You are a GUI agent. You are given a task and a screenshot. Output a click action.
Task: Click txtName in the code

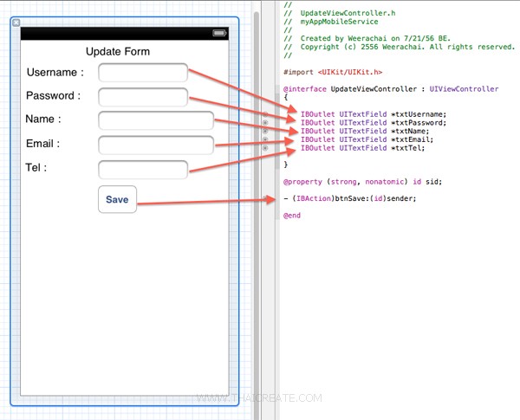pyautogui.click(x=410, y=132)
